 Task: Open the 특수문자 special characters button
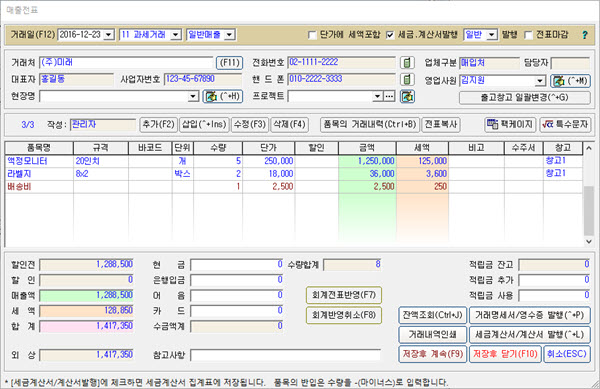pyautogui.click(x=565, y=124)
